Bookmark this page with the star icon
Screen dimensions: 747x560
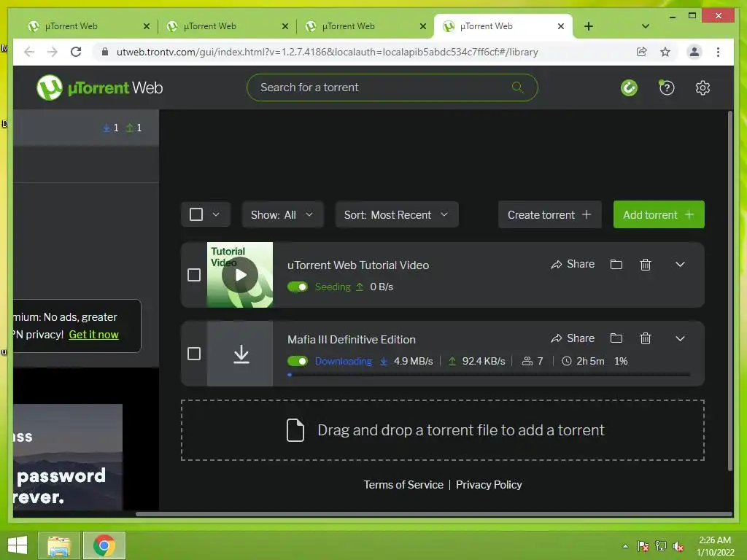tap(665, 52)
